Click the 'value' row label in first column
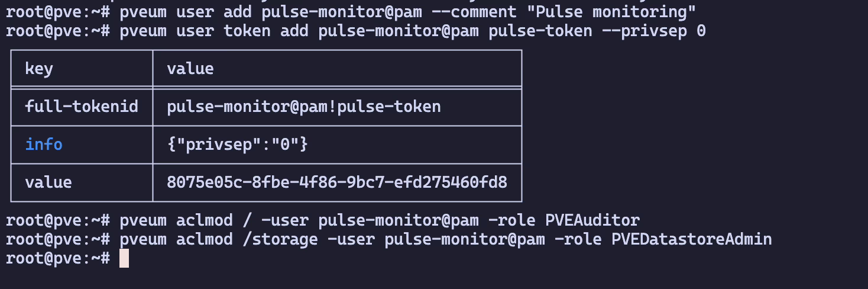This screenshot has width=868, height=289. pos(48,182)
